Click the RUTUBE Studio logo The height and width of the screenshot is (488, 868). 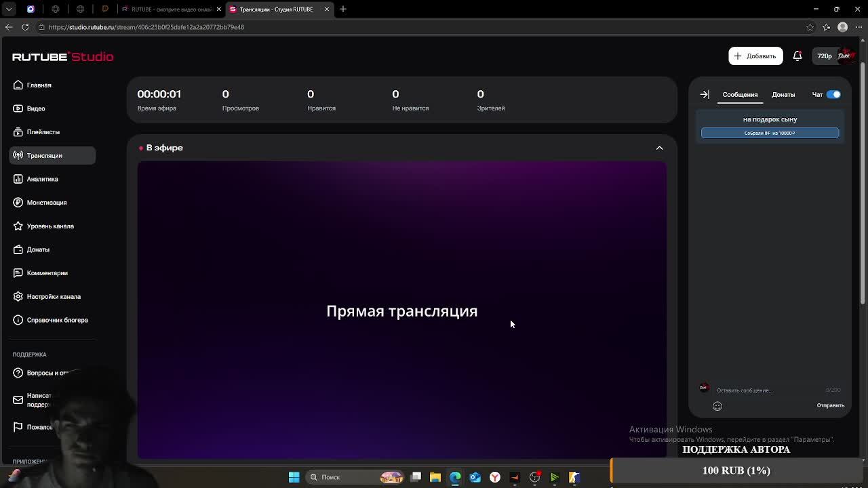(x=62, y=57)
